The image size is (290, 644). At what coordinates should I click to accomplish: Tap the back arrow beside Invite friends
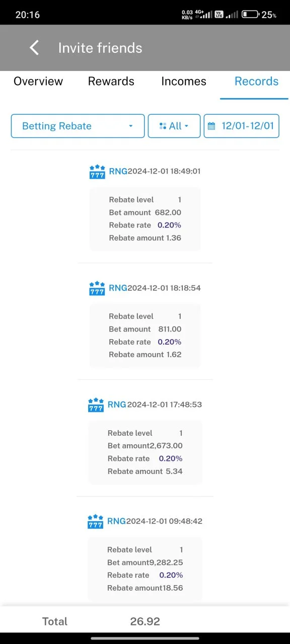pyautogui.click(x=34, y=48)
